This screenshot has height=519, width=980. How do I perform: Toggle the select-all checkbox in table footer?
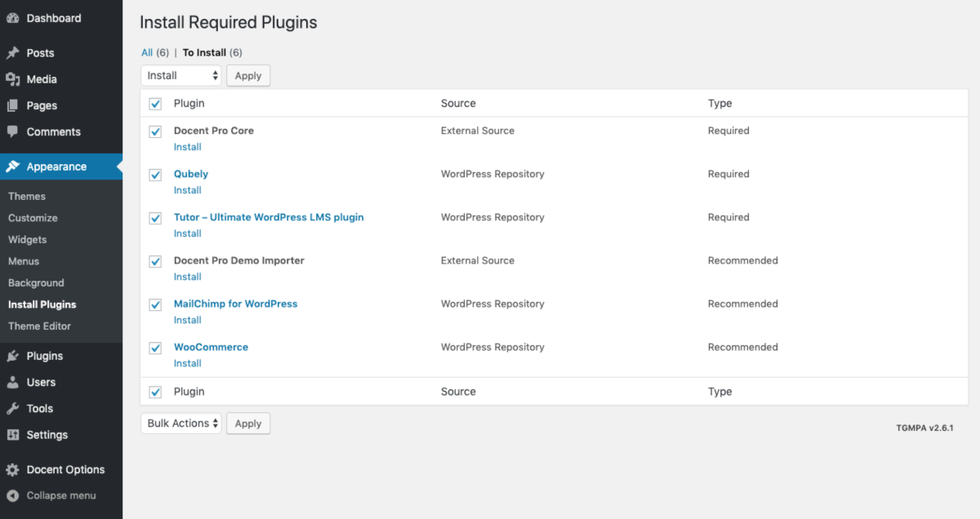tap(155, 392)
